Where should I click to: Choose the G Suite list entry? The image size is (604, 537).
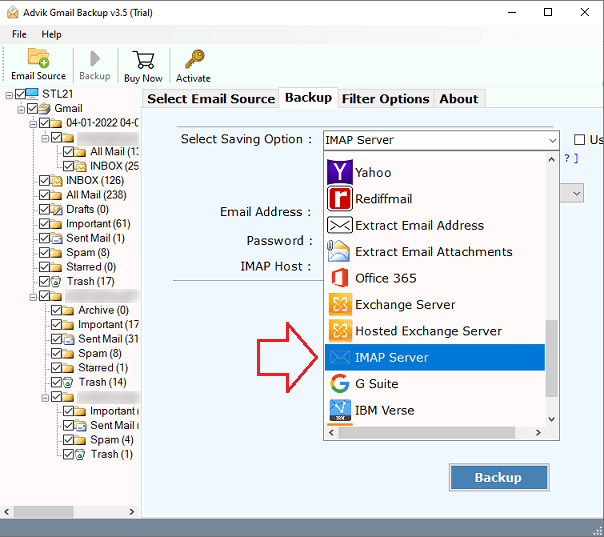pos(435,384)
